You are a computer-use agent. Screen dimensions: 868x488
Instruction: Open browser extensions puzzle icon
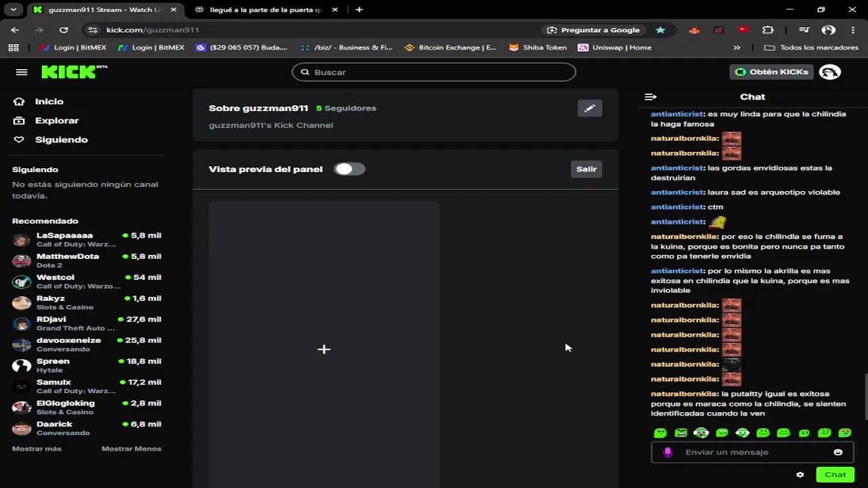(x=768, y=30)
